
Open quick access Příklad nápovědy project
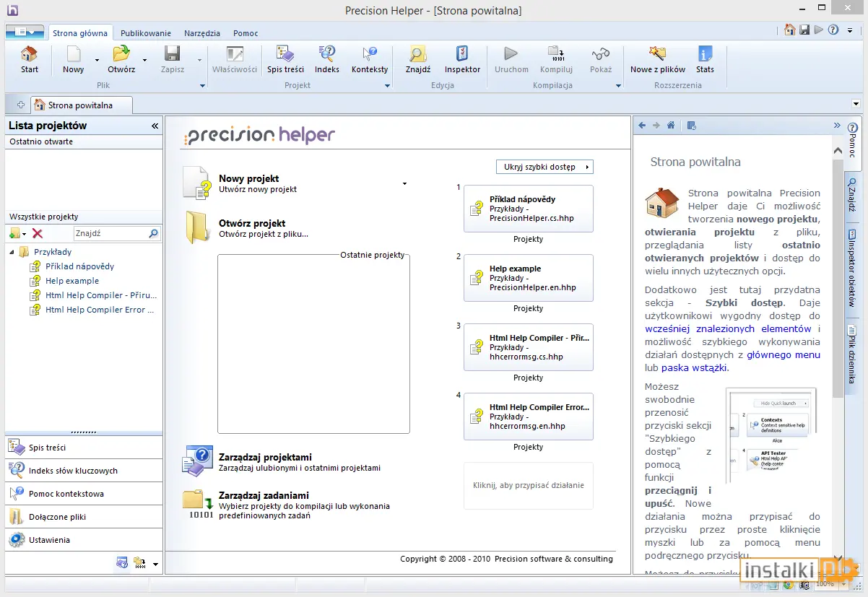click(529, 209)
